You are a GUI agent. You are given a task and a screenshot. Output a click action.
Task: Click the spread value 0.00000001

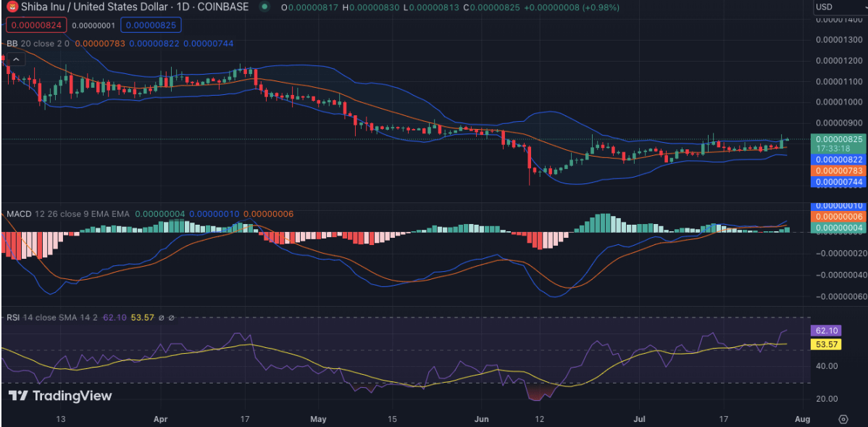(x=93, y=25)
